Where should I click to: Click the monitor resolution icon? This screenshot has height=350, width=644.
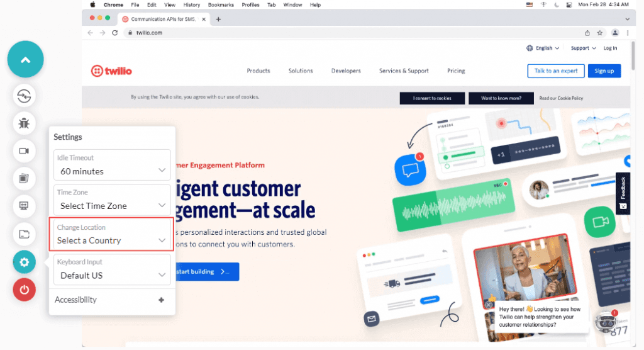(24, 206)
